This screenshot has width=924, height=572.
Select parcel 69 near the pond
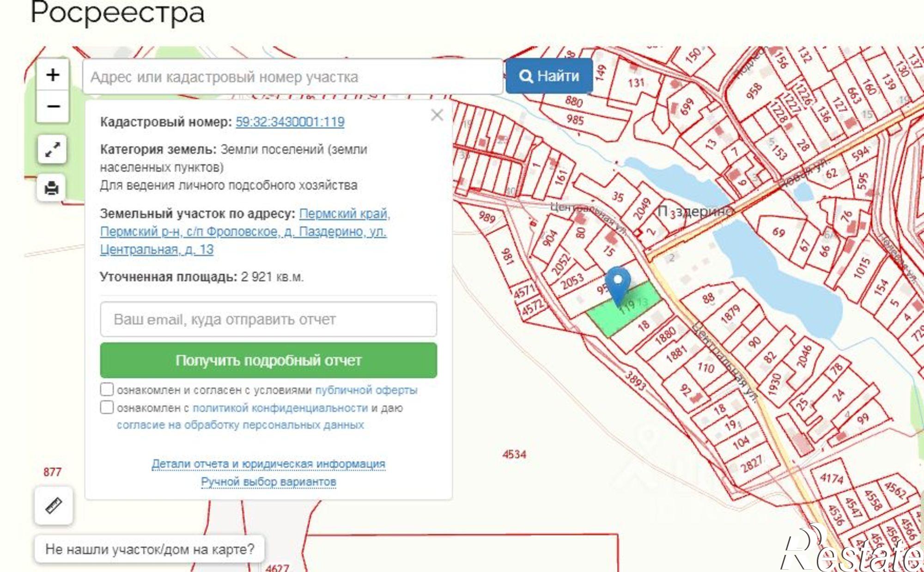778,231
